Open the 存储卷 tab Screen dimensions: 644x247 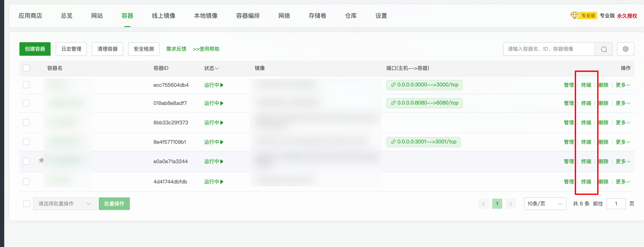tap(318, 16)
